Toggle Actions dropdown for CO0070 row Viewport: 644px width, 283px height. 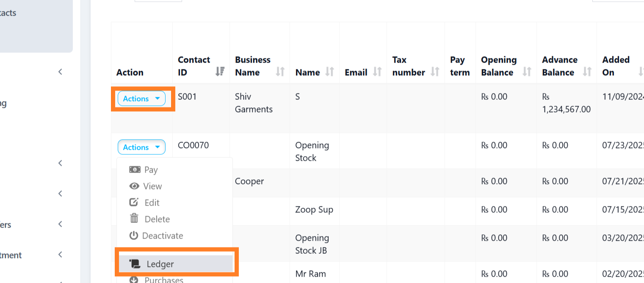pos(141,147)
